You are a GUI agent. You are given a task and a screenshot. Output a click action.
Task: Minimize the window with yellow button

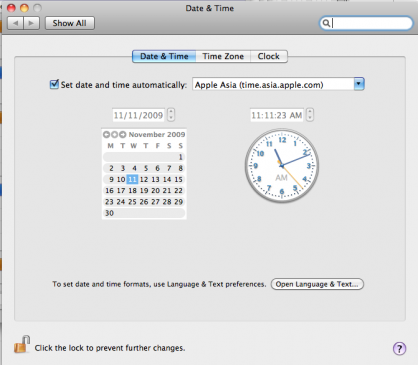click(x=24, y=8)
